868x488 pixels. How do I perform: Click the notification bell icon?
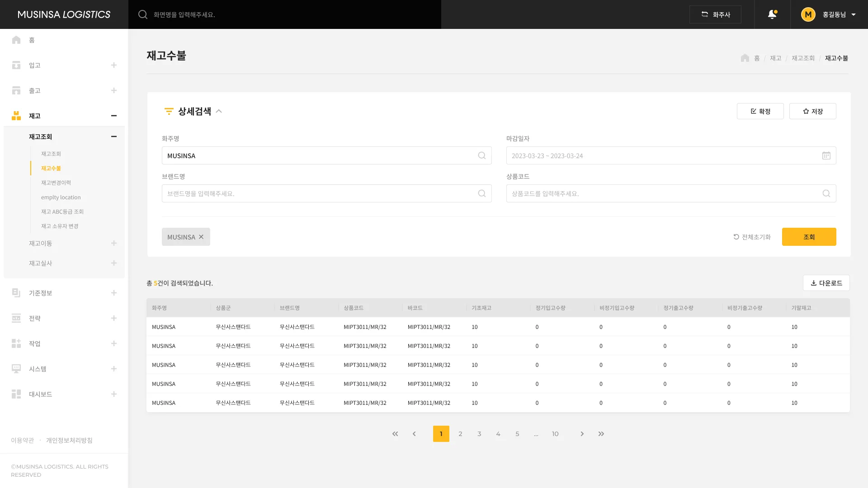coord(772,14)
